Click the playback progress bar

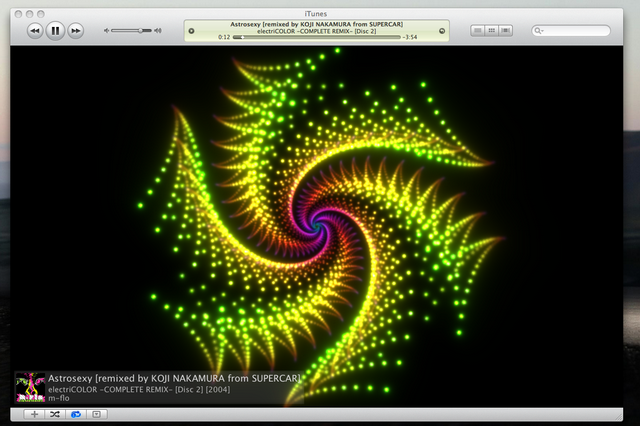pyautogui.click(x=317, y=37)
